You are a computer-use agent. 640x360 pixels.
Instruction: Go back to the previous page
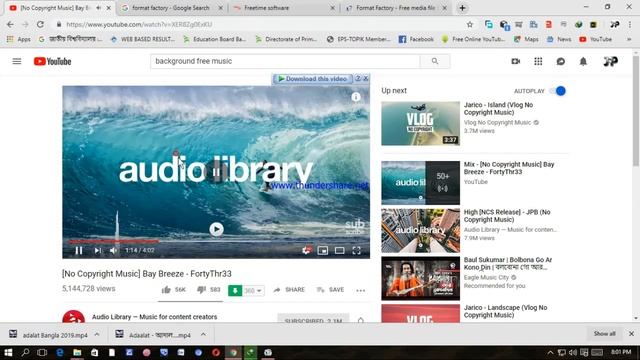point(10,24)
